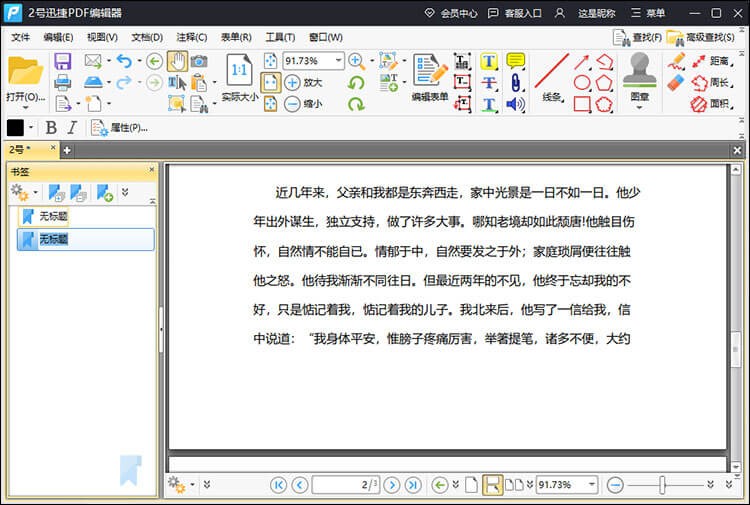
Task: Toggle single page layout in the status bar
Action: 471,485
